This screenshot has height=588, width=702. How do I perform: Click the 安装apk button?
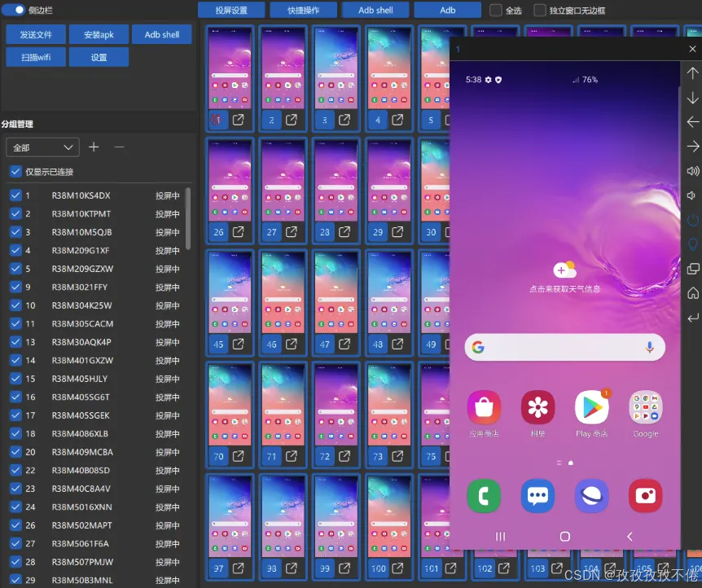99,34
